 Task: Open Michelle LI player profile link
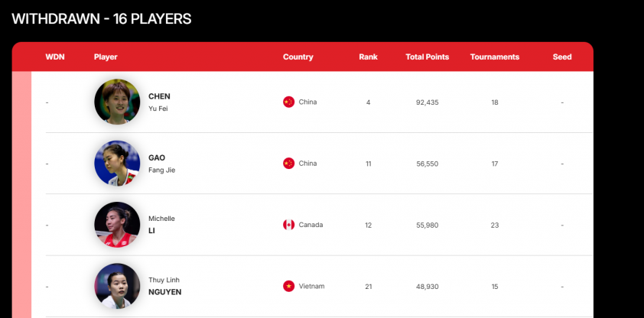point(161,225)
